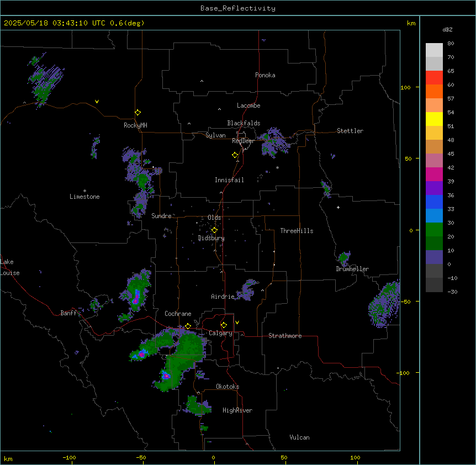
Task: Click the -30 value in the dBZ legend
Action: point(452,292)
